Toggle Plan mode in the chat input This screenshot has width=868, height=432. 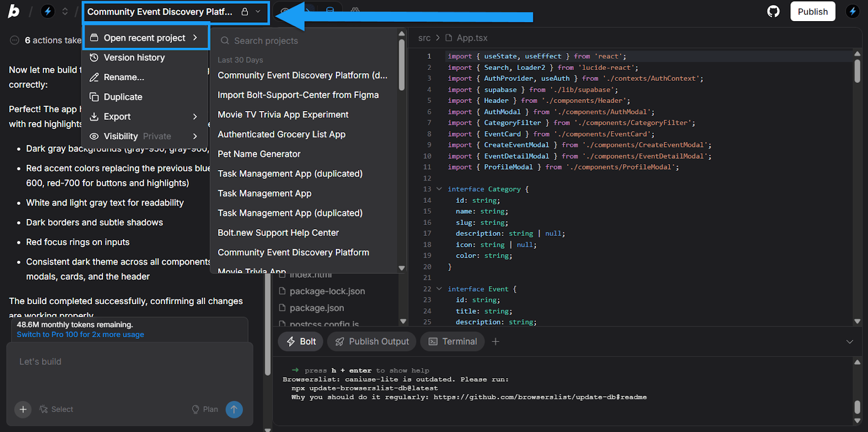[205, 409]
